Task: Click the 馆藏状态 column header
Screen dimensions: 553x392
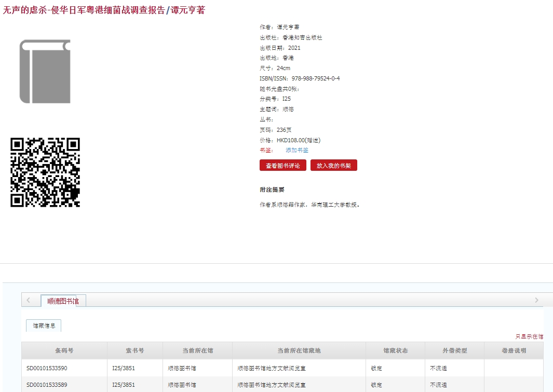Action: [x=395, y=350]
